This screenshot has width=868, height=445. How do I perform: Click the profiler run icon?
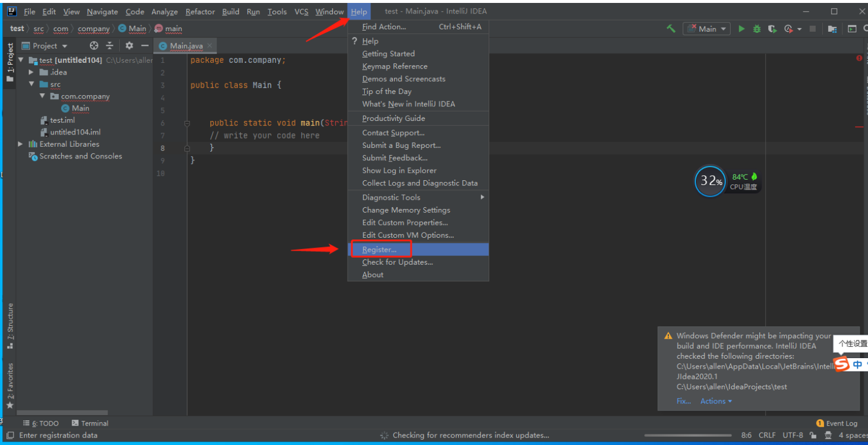pos(788,29)
